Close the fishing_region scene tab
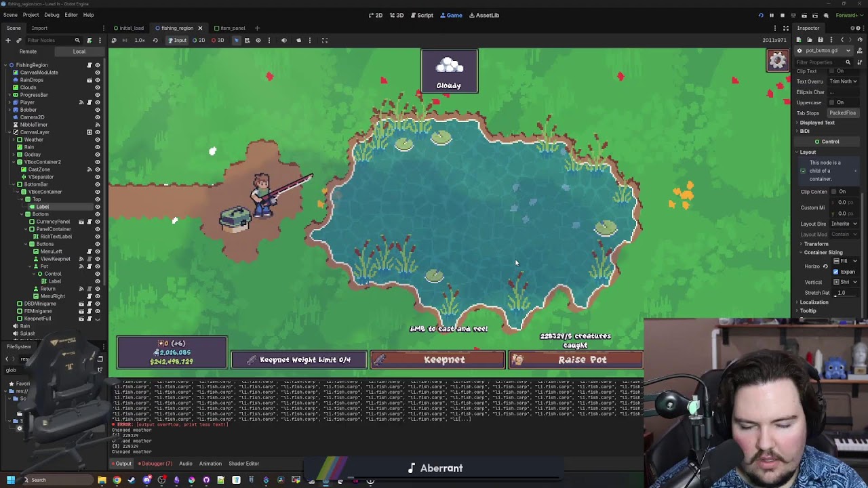 pos(200,28)
